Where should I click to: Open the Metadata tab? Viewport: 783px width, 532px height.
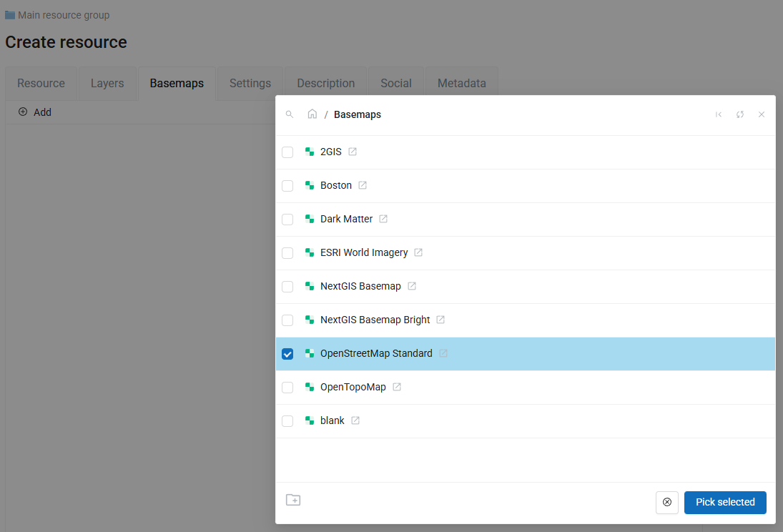[x=461, y=84]
